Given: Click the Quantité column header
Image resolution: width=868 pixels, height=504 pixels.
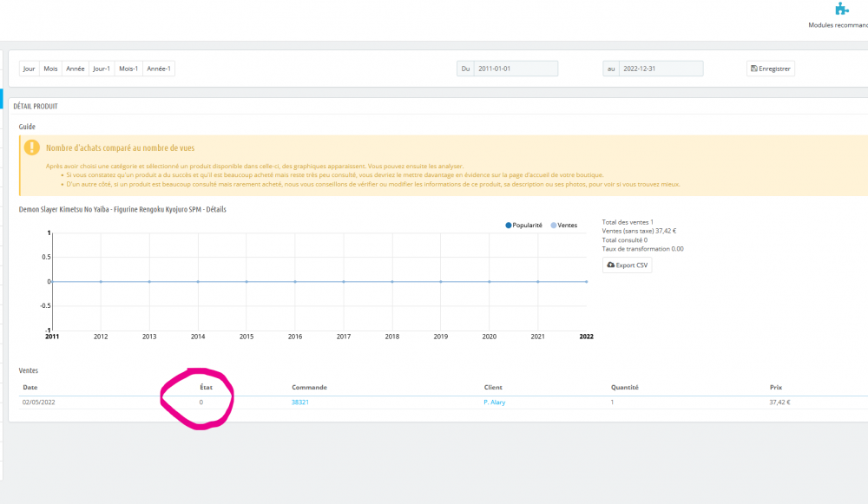Looking at the screenshot, I should [x=624, y=387].
